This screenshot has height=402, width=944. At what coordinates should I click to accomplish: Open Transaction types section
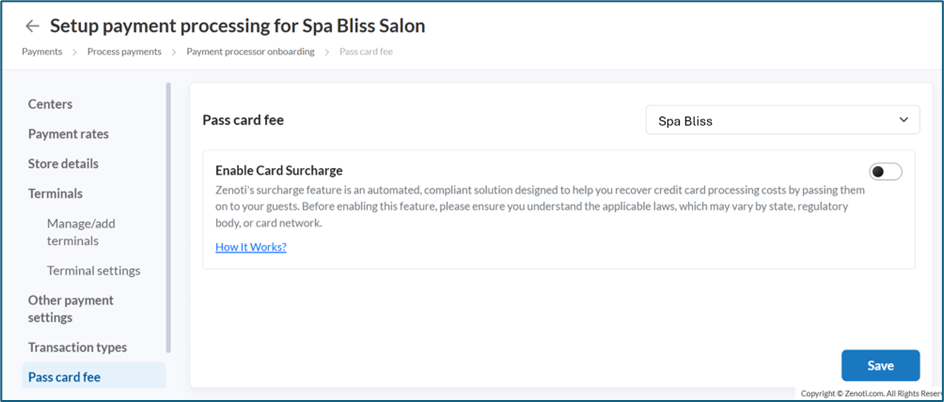point(77,347)
